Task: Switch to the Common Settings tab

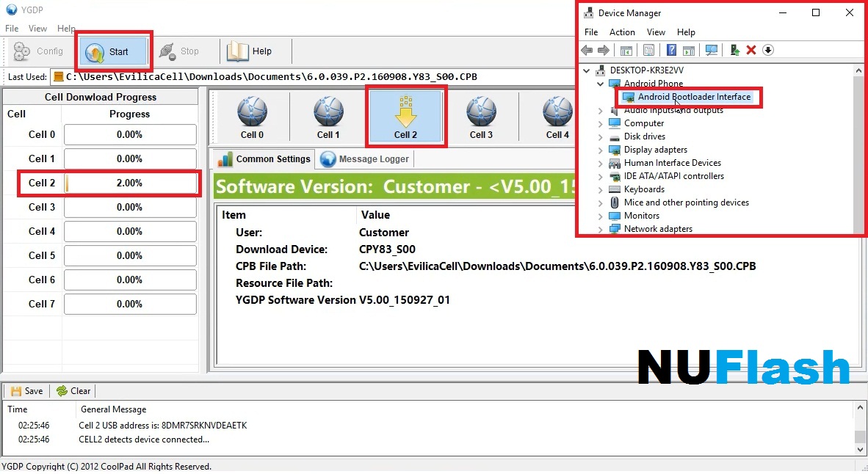Action: coord(264,159)
